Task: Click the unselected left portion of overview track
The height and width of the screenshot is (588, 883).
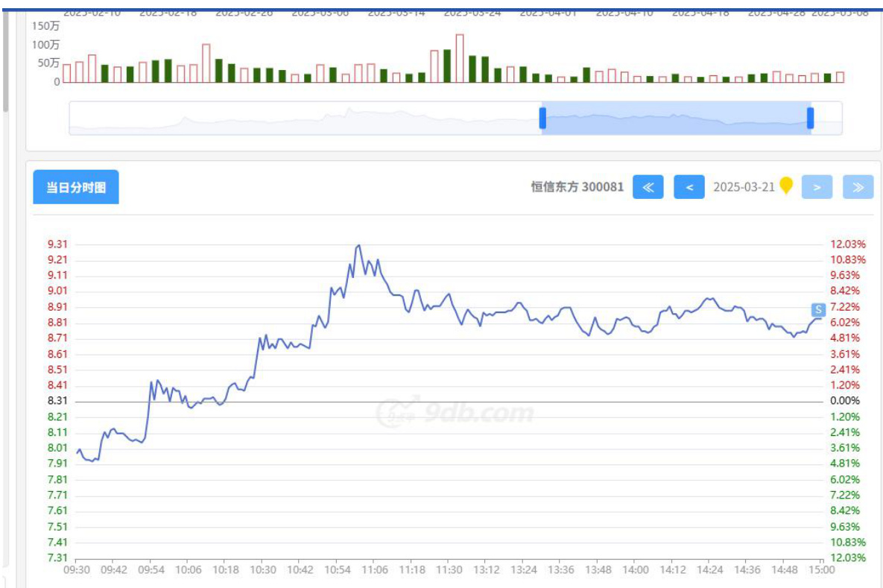Action: (x=298, y=118)
